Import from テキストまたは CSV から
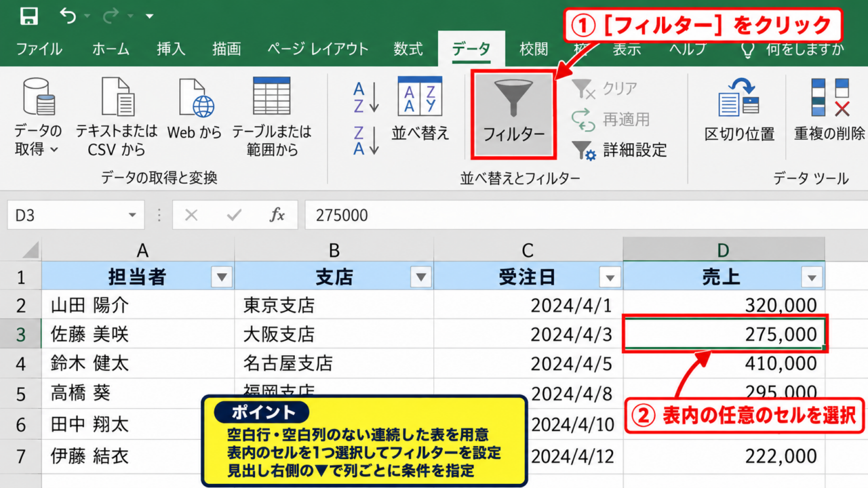 pos(116,117)
